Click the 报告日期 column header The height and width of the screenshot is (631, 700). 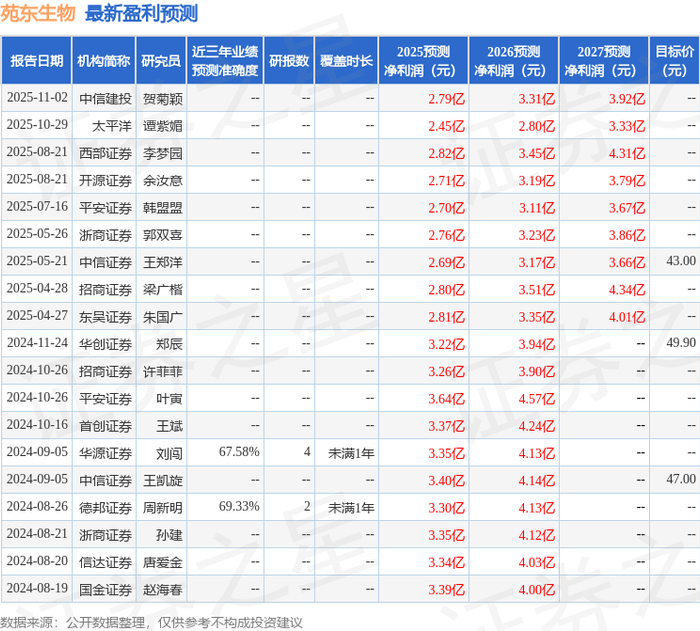pos(37,61)
